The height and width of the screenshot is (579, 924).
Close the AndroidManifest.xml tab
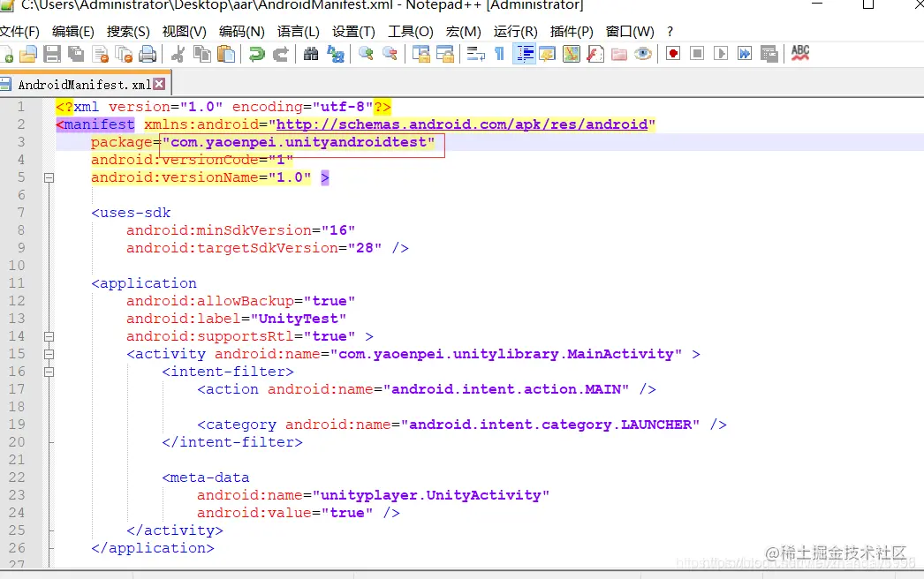(x=159, y=84)
